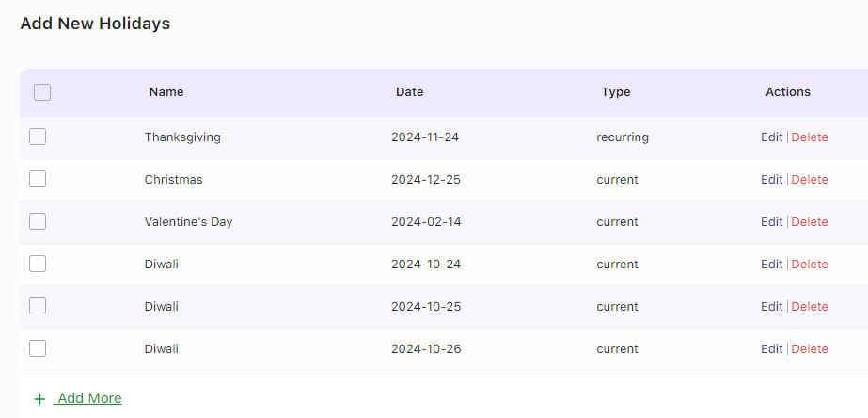The height and width of the screenshot is (418, 868).
Task: Open Edit for Valentine's Day
Action: click(x=771, y=222)
